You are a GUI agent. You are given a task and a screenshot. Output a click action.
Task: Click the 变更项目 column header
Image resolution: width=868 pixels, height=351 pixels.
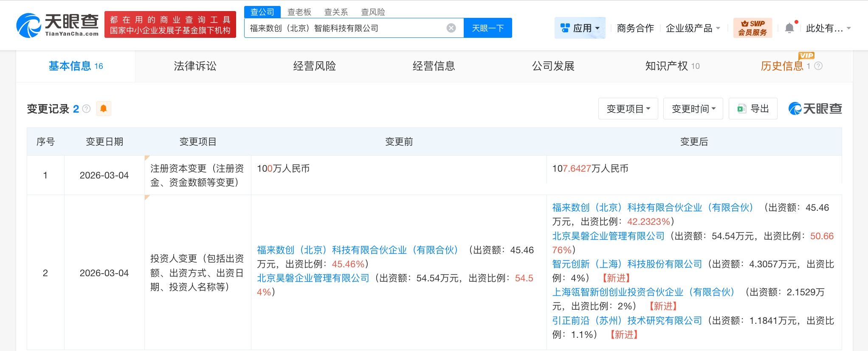point(198,142)
